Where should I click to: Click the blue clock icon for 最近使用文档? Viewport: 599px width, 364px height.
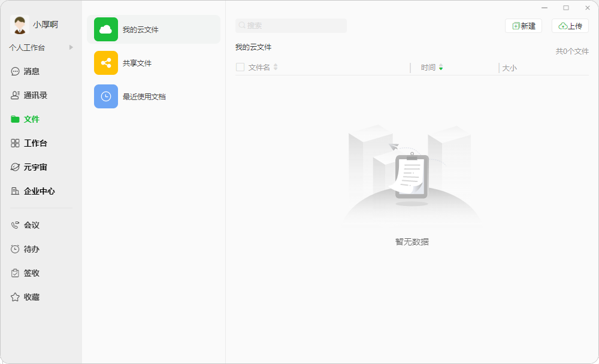coord(106,96)
